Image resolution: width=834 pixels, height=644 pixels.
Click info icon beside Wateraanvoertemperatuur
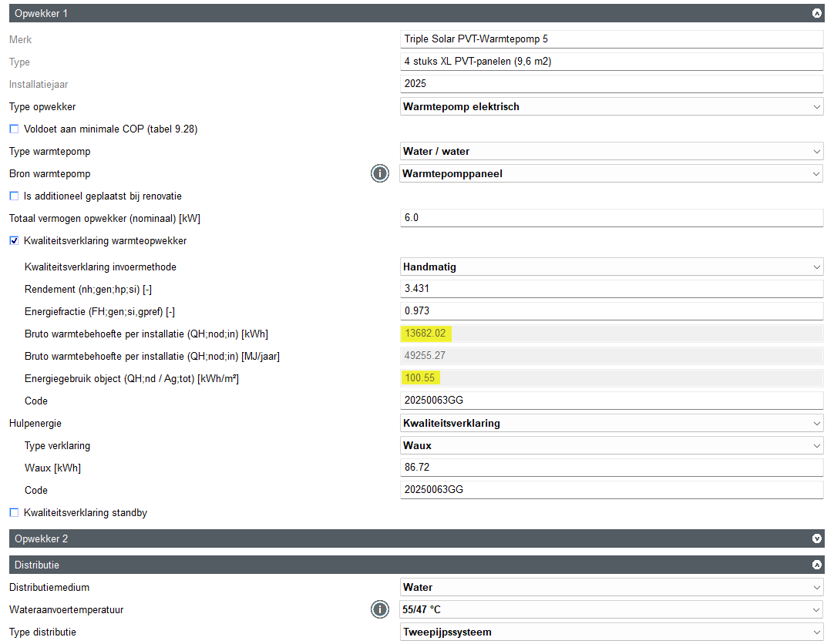point(379,610)
